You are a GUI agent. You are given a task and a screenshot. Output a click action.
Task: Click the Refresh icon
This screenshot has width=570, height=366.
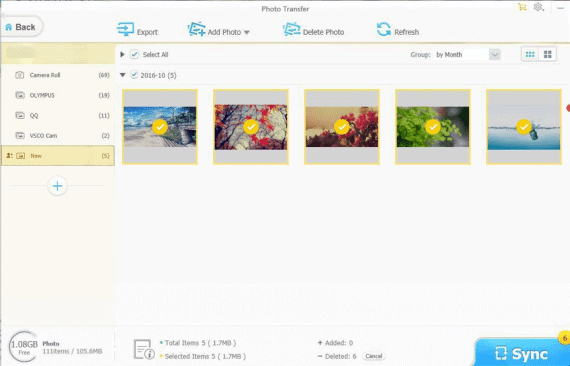(x=384, y=29)
